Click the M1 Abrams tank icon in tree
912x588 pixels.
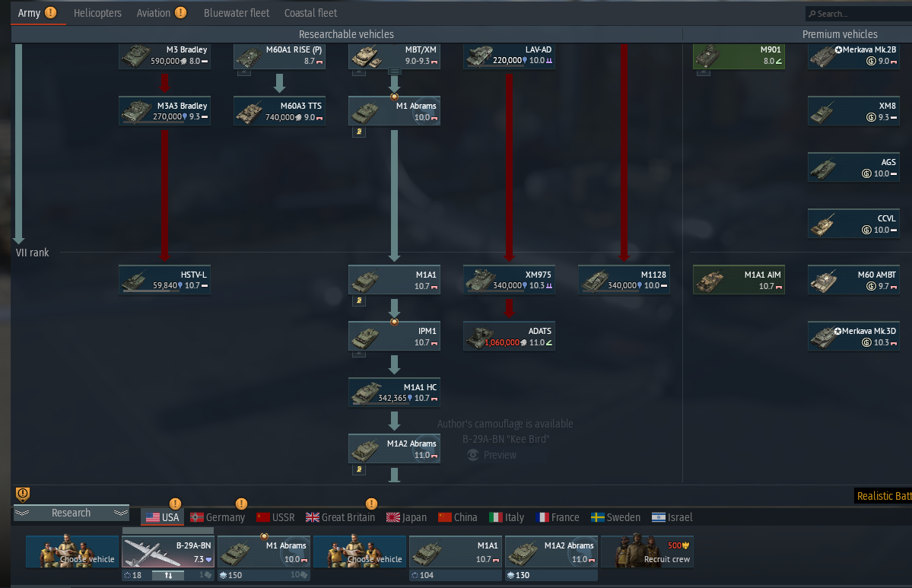[x=367, y=112]
